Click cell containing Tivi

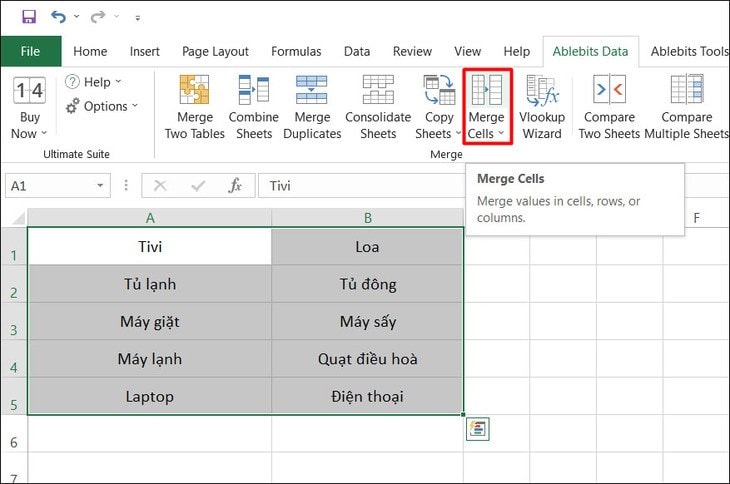(150, 247)
